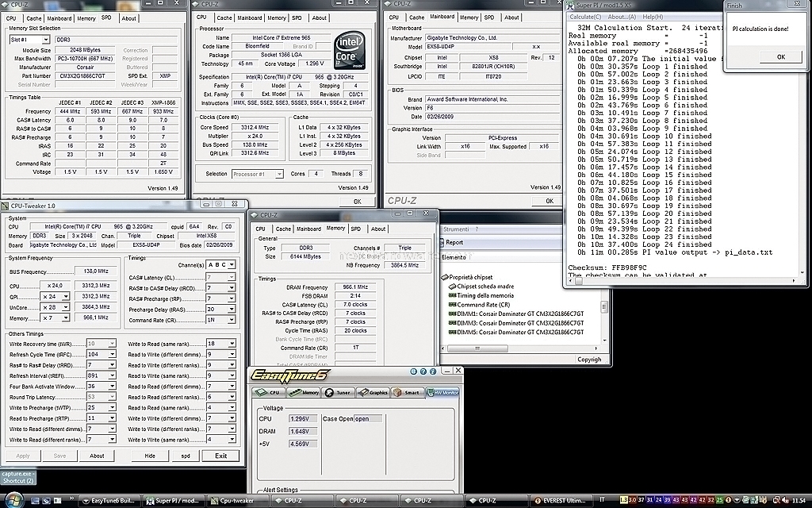This screenshot has height=508, width=812.
Task: Open capture.exe Shortcut (2) on desktop
Action: (17, 477)
